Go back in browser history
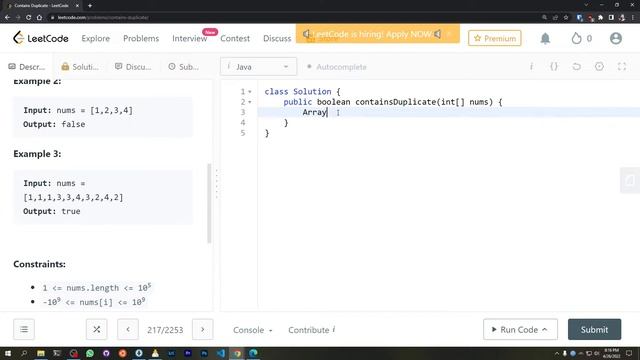The height and width of the screenshot is (360, 640). (x=7, y=18)
